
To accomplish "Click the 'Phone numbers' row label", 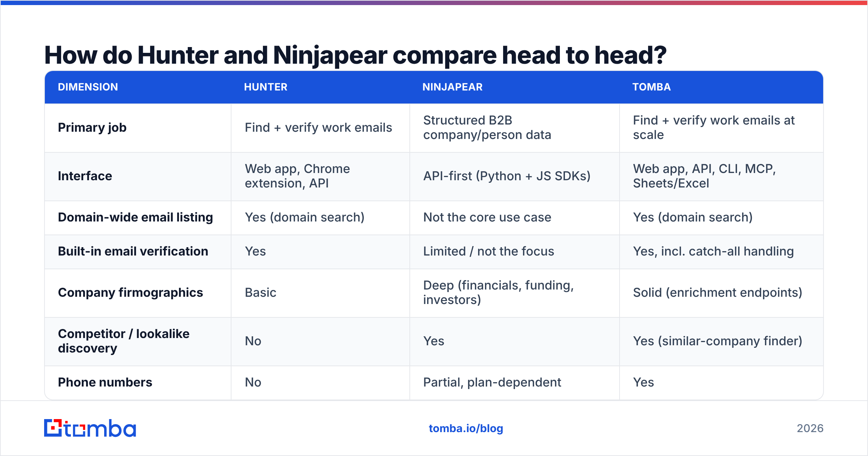I will (105, 383).
